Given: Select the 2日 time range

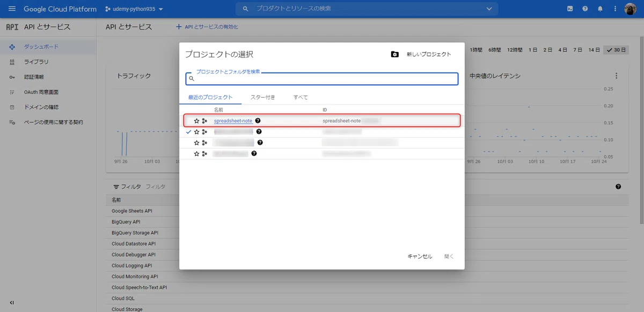Looking at the screenshot, I should (x=548, y=50).
